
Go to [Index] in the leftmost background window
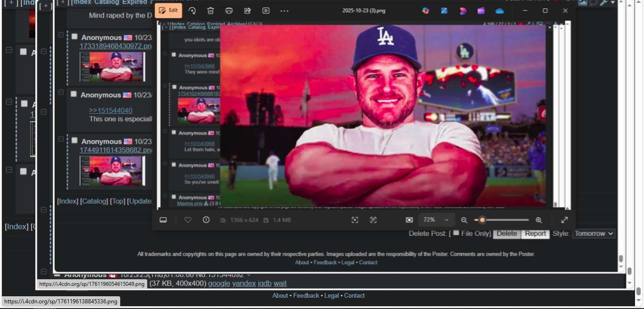17,227
